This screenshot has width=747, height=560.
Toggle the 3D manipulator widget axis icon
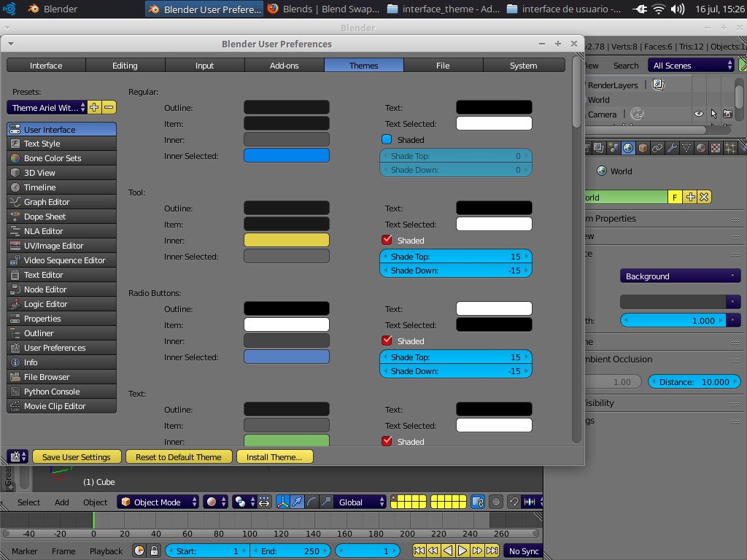coord(283,502)
